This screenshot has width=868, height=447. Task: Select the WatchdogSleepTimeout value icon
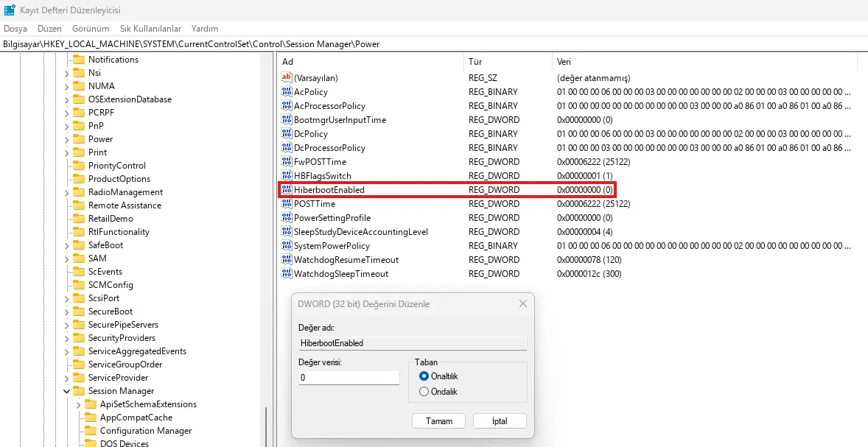pos(286,273)
